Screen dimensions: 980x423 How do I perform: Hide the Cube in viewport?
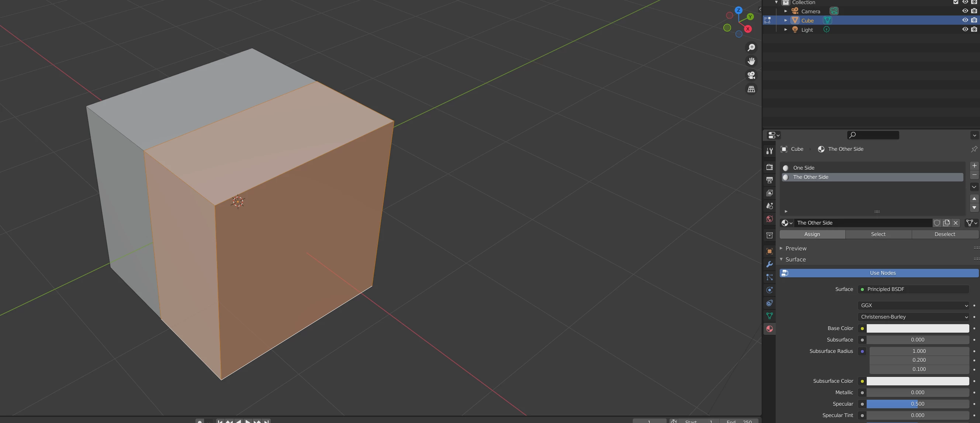tap(965, 20)
